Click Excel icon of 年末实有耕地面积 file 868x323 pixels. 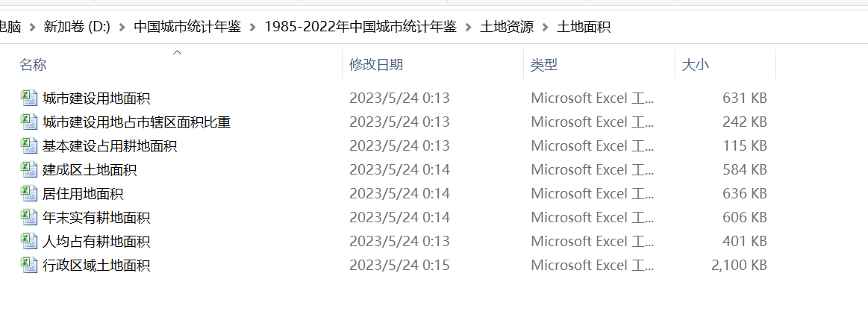point(28,217)
